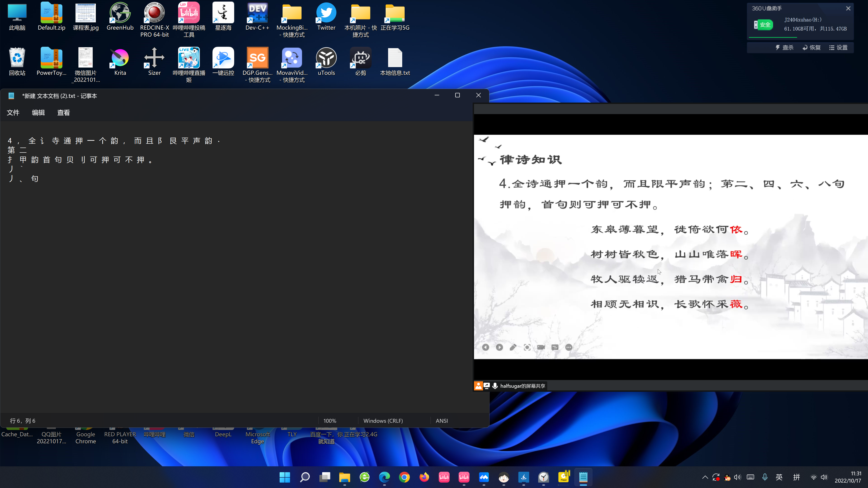868x488 pixels.
Task: Click the orange participant avatar icon
Action: click(x=478, y=386)
